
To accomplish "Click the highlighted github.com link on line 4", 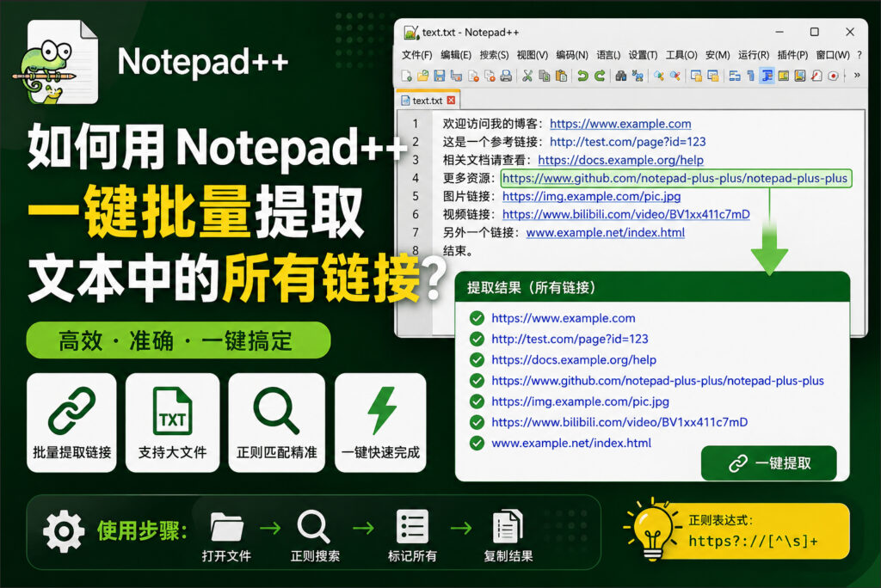I will tap(675, 178).
